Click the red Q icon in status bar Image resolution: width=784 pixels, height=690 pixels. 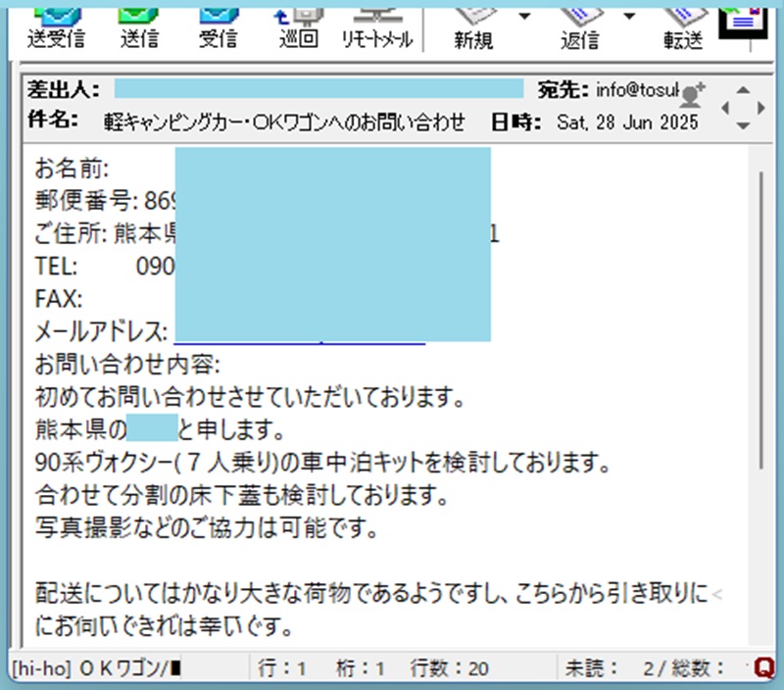[765, 668]
